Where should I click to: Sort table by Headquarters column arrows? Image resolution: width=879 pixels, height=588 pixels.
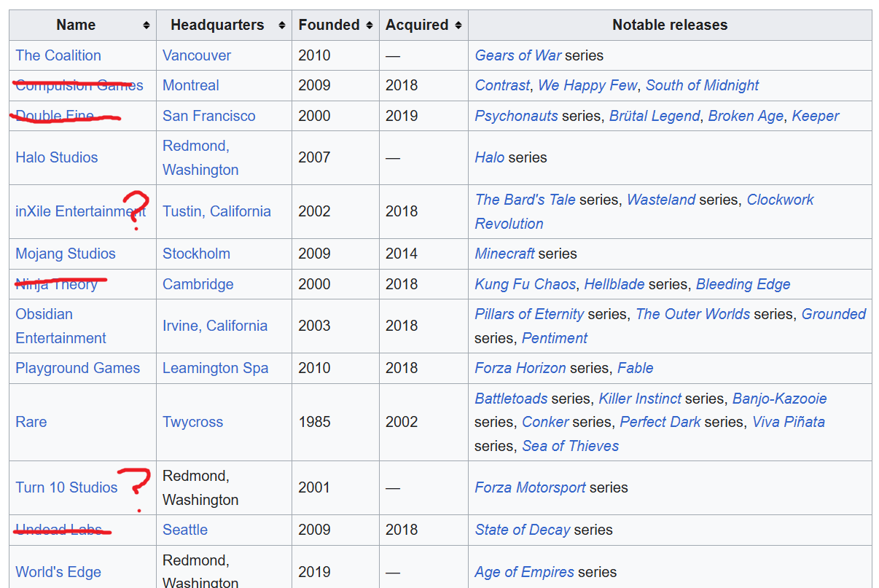(282, 26)
